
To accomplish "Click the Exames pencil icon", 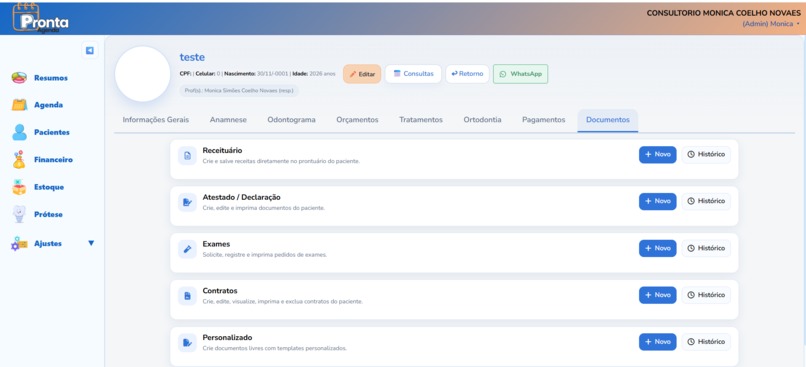I will 187,249.
